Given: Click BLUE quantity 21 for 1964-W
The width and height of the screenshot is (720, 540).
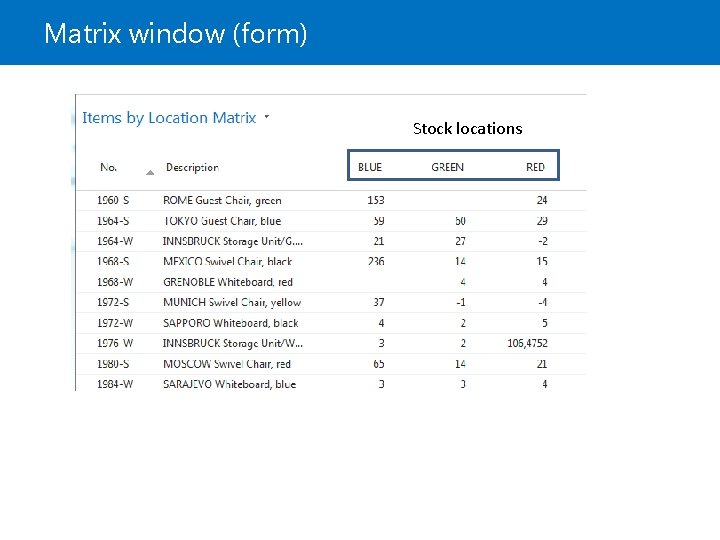Looking at the screenshot, I should pos(379,241).
